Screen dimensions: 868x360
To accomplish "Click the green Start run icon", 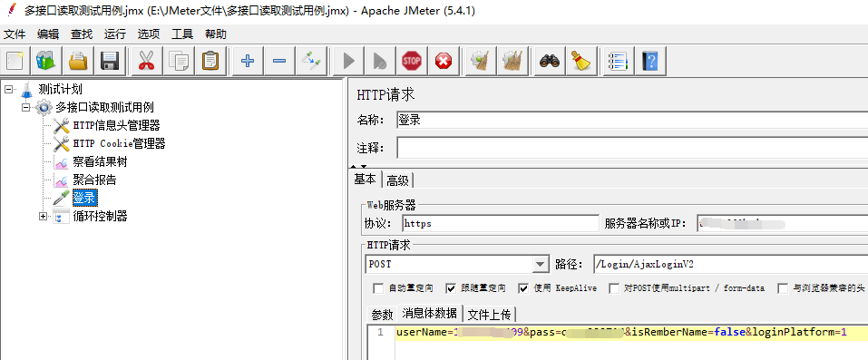I will tap(349, 61).
